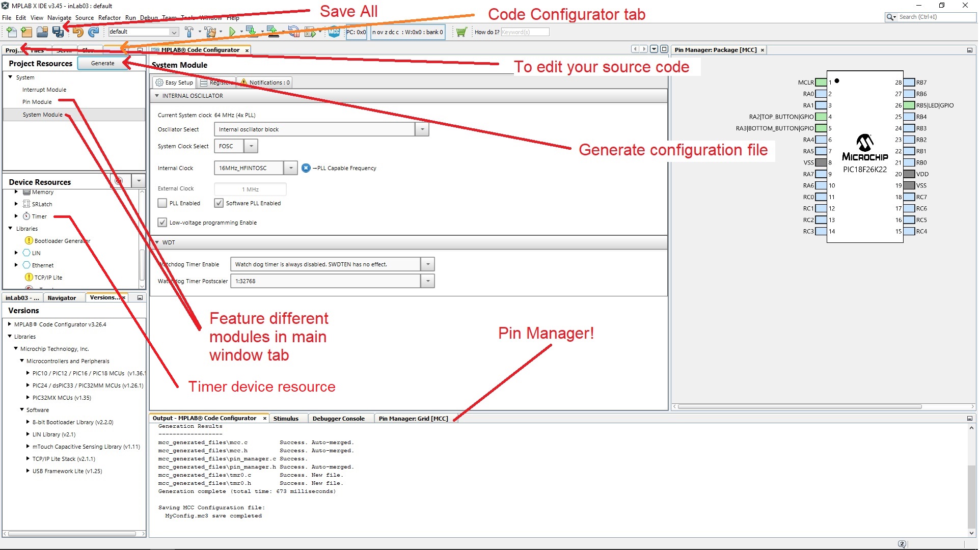Click the Redo arrow icon
Viewport: 980px width, 550px height.
pos(93,32)
